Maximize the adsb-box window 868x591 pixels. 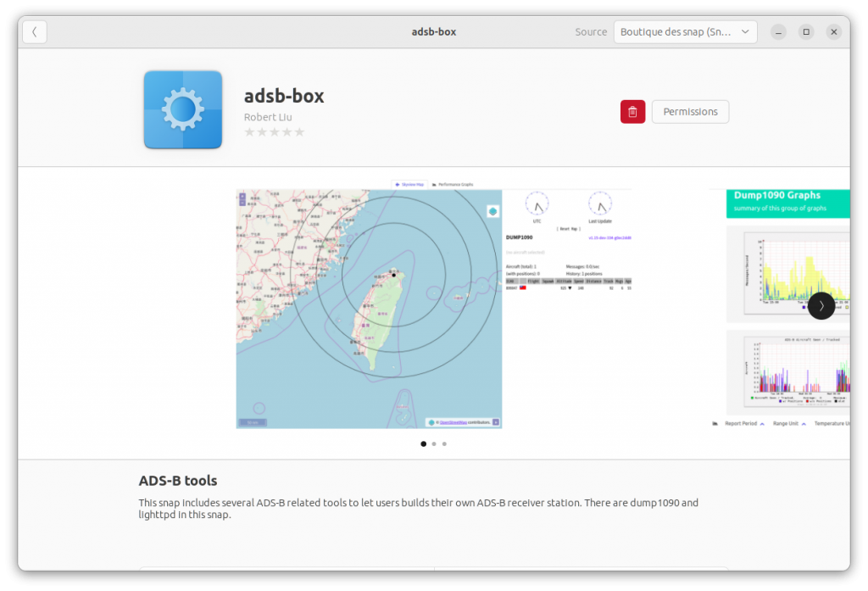806,32
